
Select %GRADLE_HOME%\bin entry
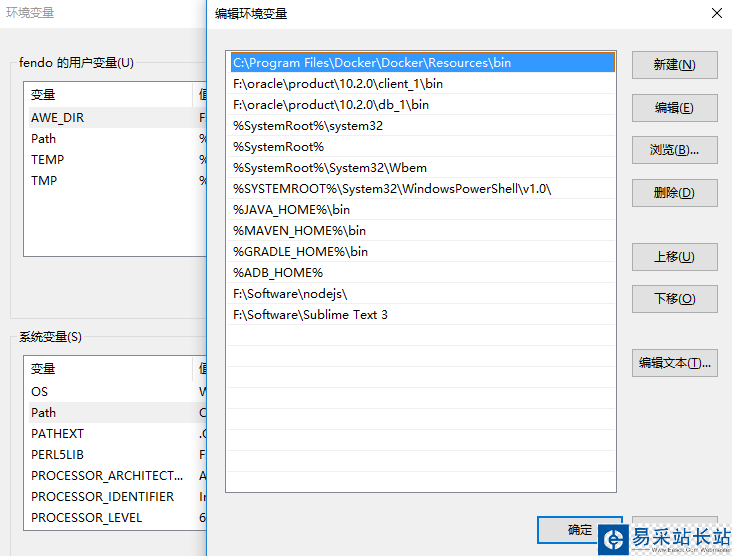pos(422,252)
